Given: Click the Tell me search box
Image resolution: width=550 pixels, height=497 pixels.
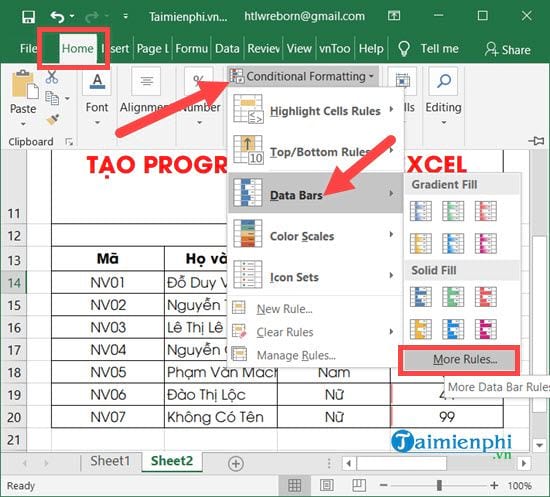Looking at the screenshot, I should coord(429,48).
